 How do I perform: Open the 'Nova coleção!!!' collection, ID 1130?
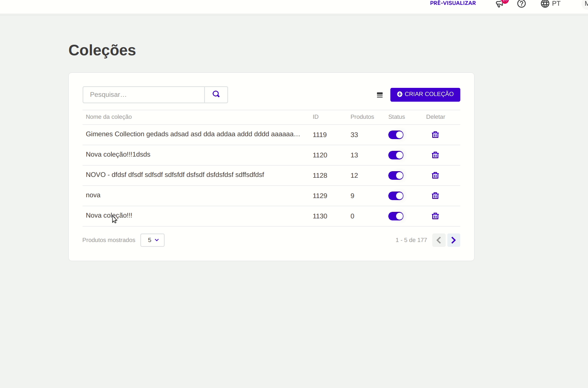click(109, 216)
